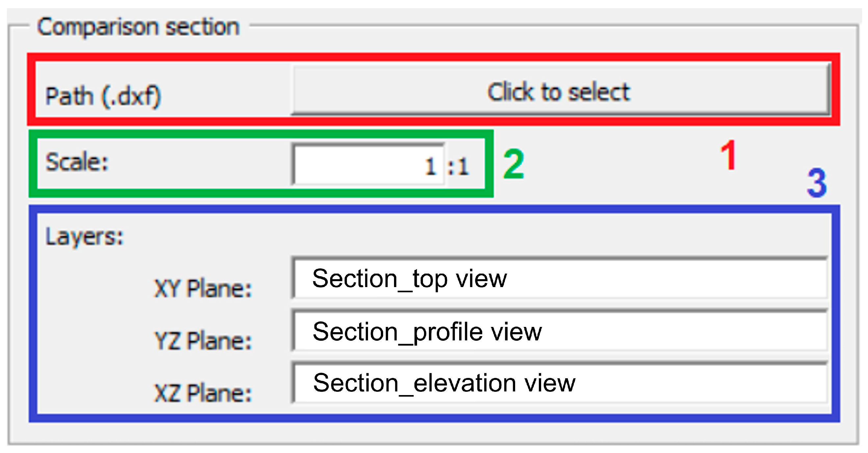This screenshot has width=868, height=453.
Task: Click the 'Scale:' label text
Action: click(77, 162)
